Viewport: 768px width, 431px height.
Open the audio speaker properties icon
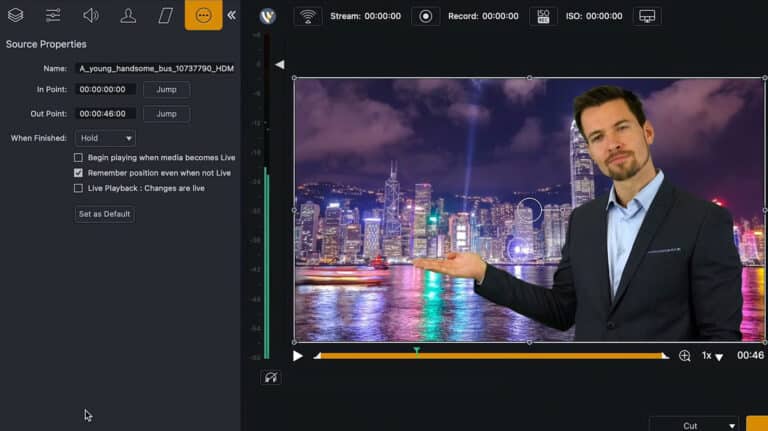pyautogui.click(x=91, y=15)
